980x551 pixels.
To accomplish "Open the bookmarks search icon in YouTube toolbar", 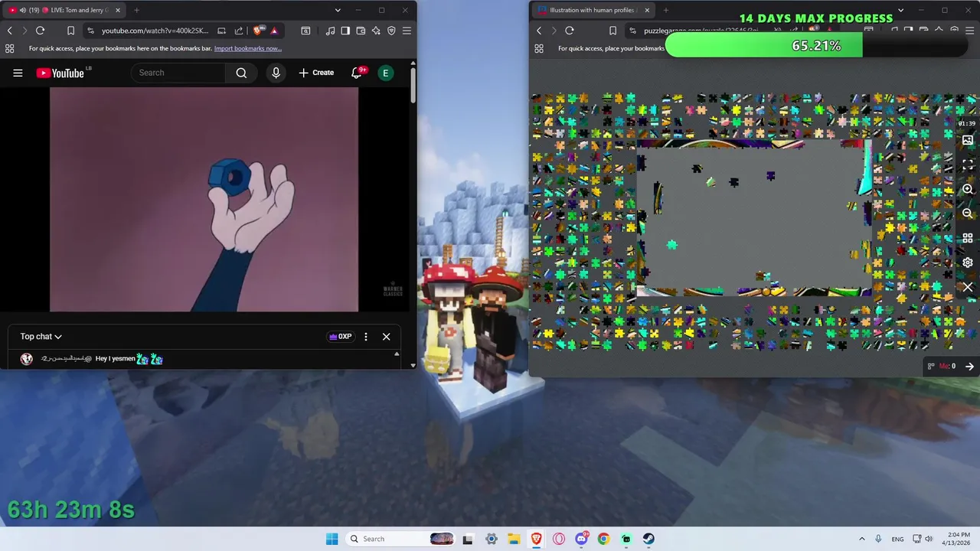I will (x=305, y=31).
